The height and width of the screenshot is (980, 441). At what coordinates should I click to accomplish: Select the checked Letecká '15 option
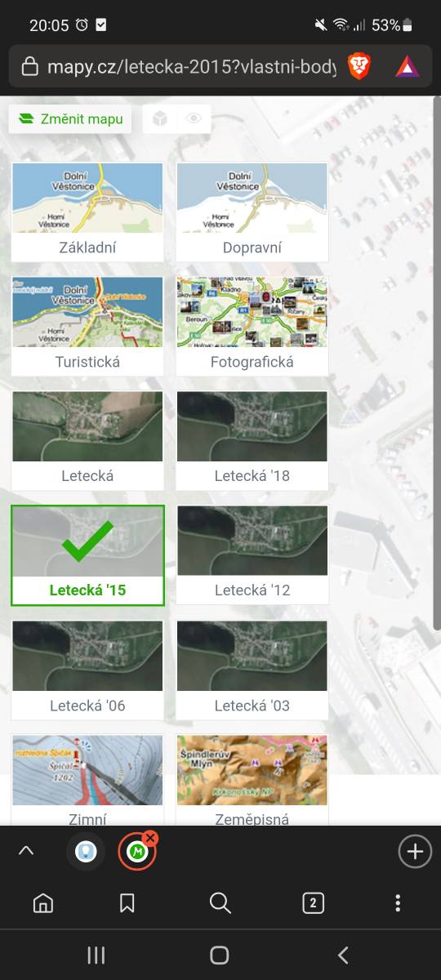pyautogui.click(x=87, y=555)
